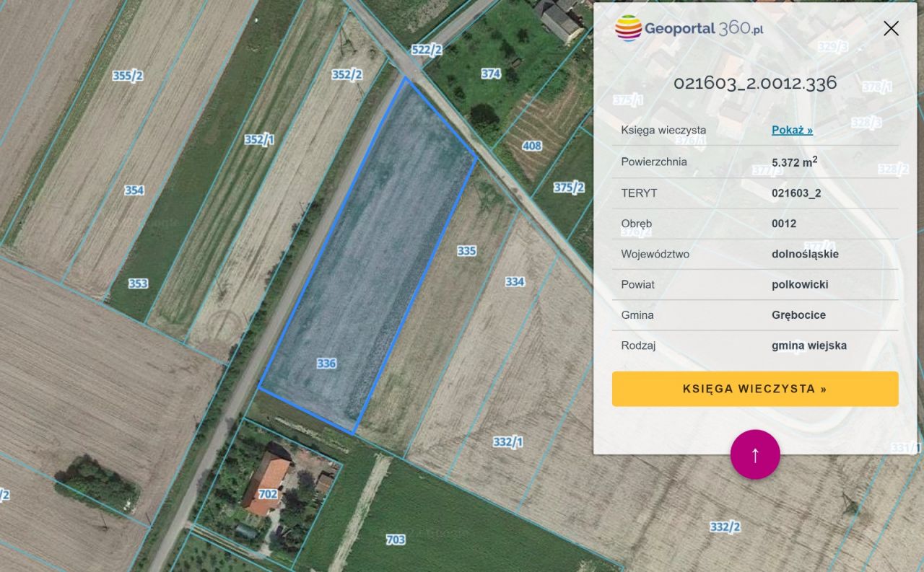This screenshot has height=572, width=924.
Task: Click parcel label 355/2
Action: (127, 76)
